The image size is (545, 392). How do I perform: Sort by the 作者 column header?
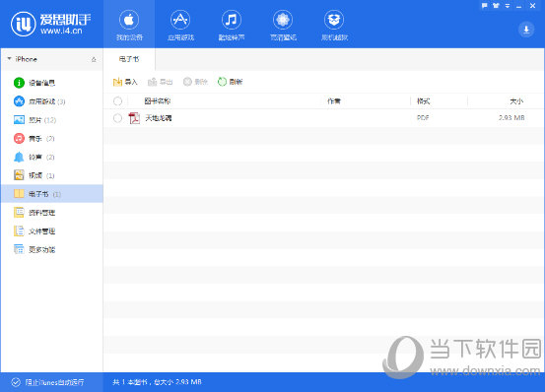[334, 101]
